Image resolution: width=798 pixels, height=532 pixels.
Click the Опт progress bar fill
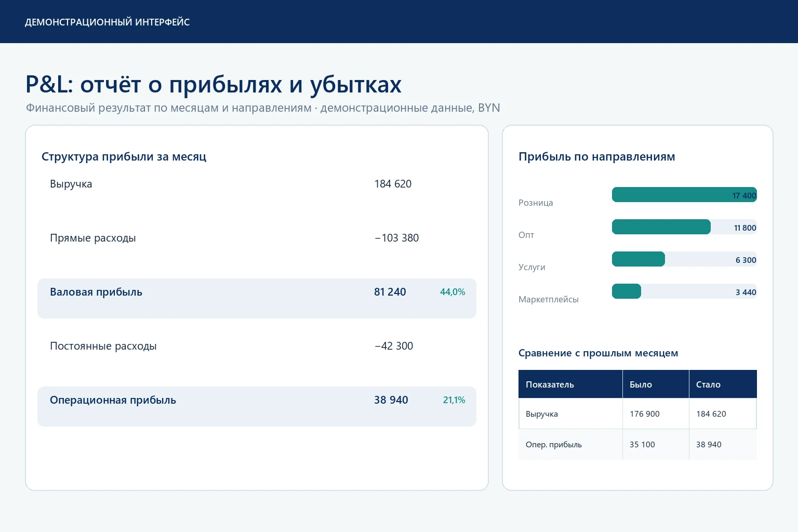click(661, 227)
